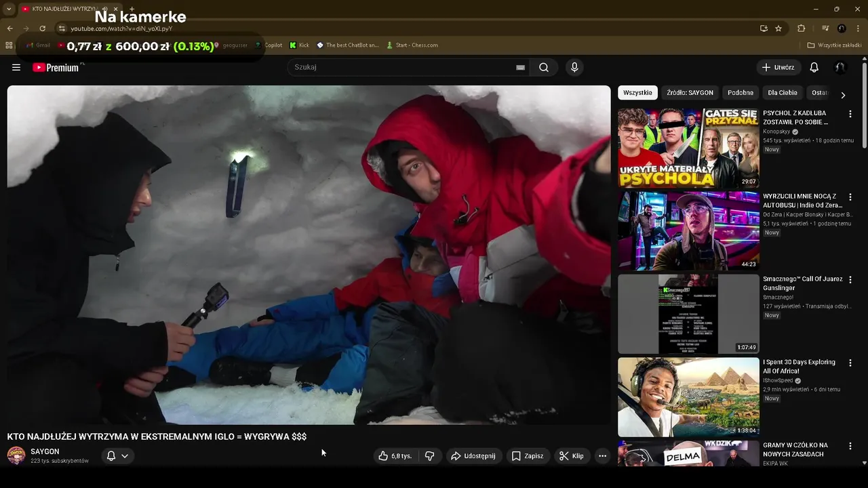
Task: Show next filter chips with arrow
Action: (843, 95)
